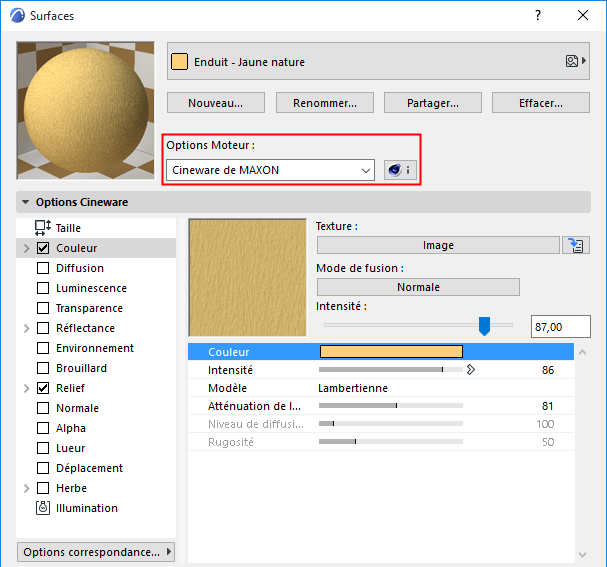The height and width of the screenshot is (567, 607).
Task: Enable the Luminescence checkbox
Action: click(x=43, y=288)
